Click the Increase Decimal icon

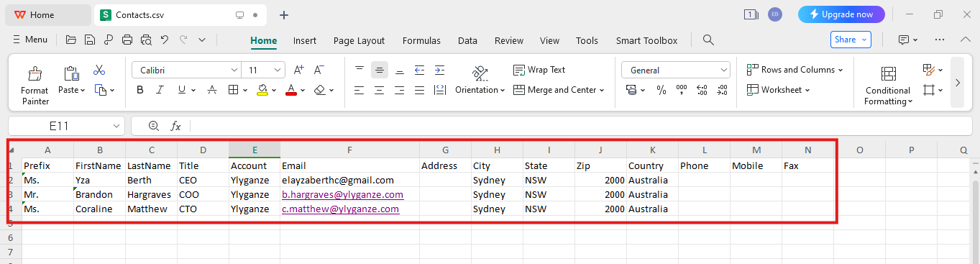702,90
